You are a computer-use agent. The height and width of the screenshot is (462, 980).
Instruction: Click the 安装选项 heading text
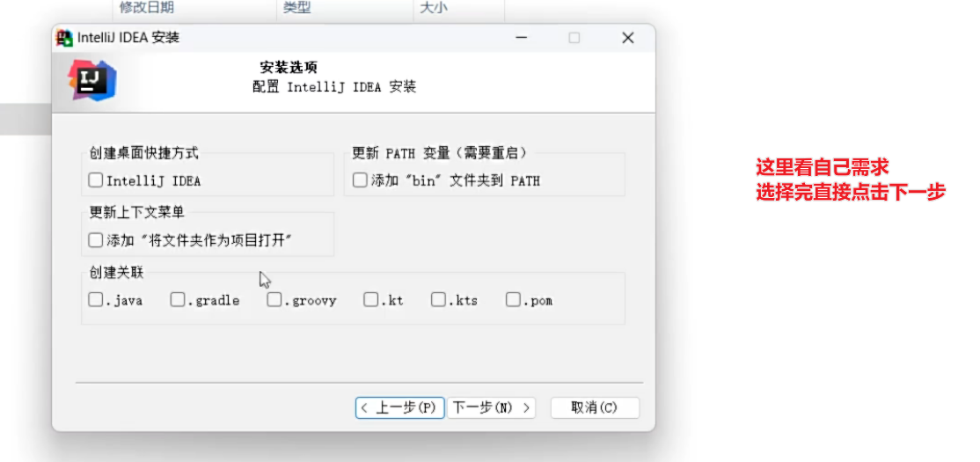[289, 67]
